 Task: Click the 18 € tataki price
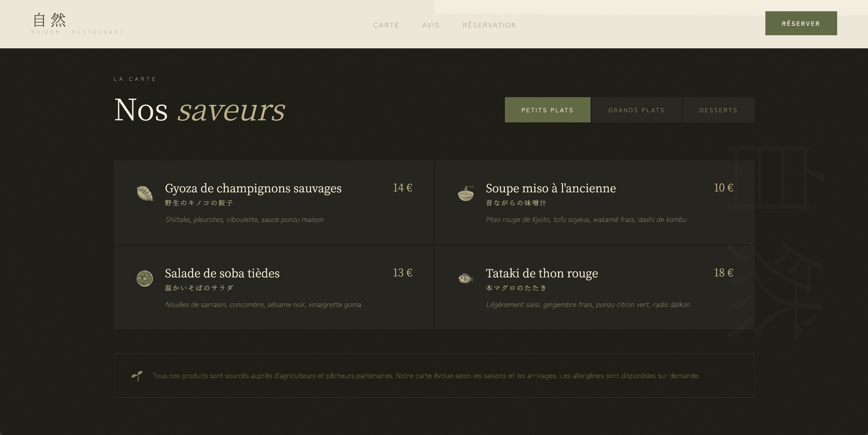click(x=723, y=273)
